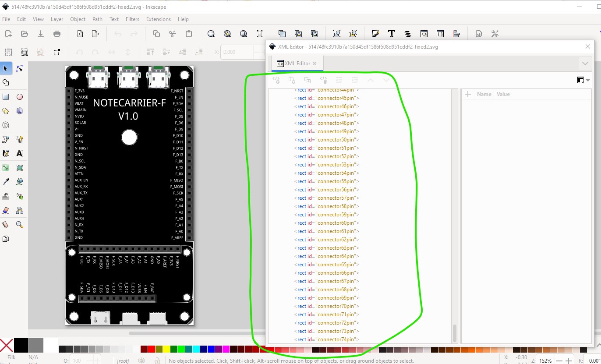Expand XML Editor panel chevron menu

pyautogui.click(x=585, y=64)
